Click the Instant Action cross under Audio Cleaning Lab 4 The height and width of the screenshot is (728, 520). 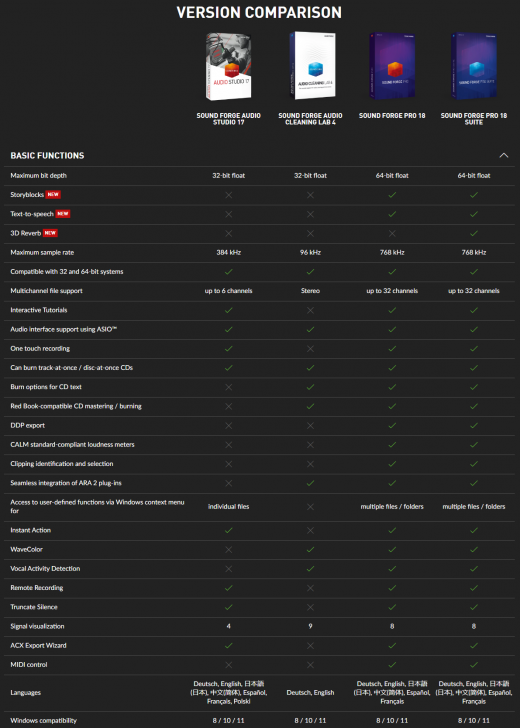310,530
